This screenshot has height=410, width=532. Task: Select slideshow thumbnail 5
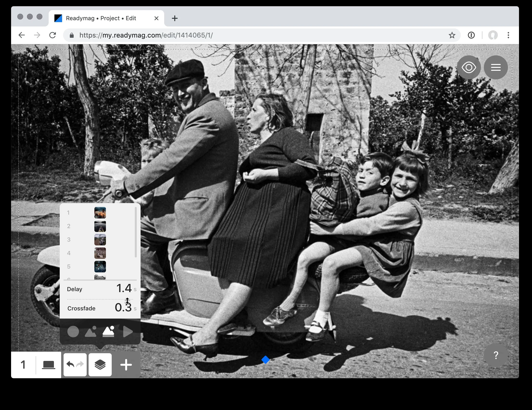coord(100,267)
